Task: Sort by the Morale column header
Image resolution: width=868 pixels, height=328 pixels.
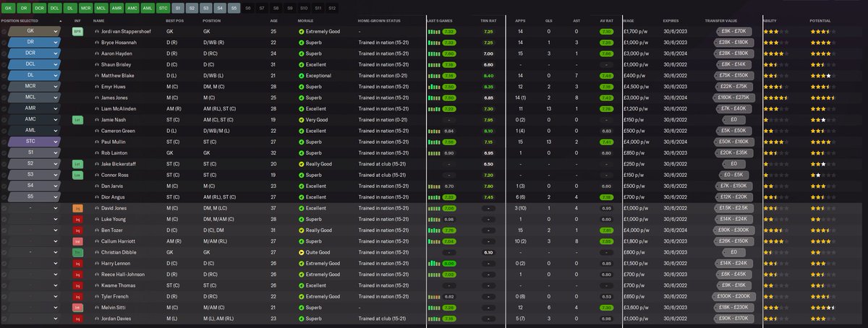Action: point(305,20)
